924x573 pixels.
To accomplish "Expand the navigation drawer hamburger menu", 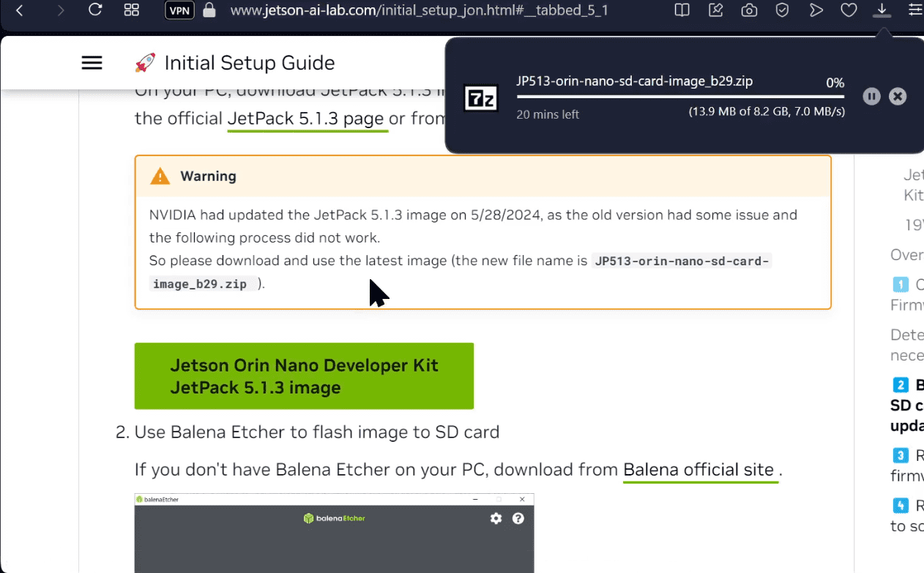I will pyautogui.click(x=92, y=62).
